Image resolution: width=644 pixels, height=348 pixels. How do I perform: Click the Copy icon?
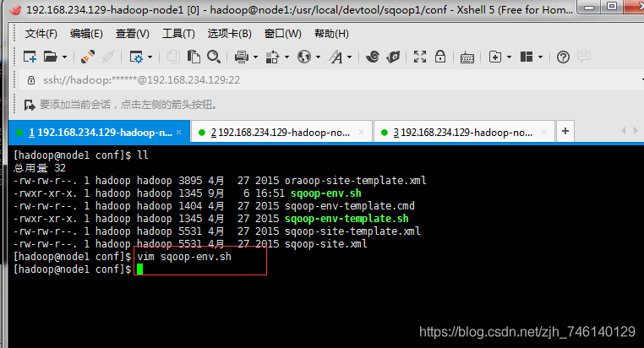[173, 57]
